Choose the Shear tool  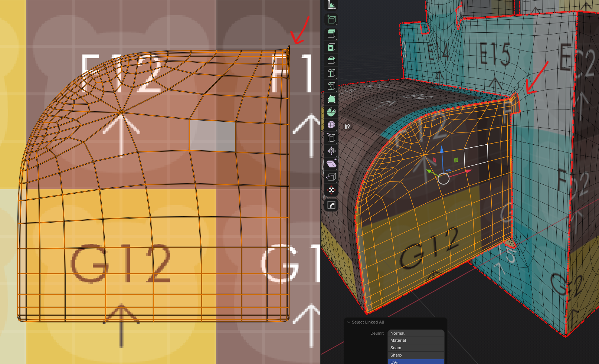click(331, 164)
